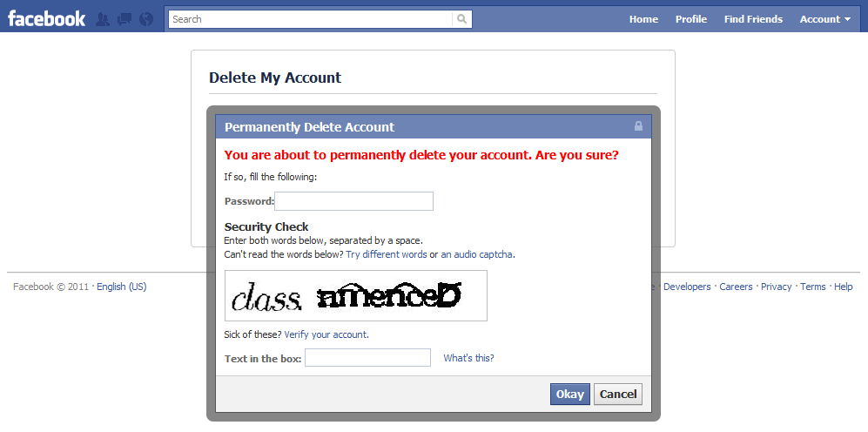The image size is (868, 432).
Task: Open the friend requests icon
Action: (x=103, y=19)
